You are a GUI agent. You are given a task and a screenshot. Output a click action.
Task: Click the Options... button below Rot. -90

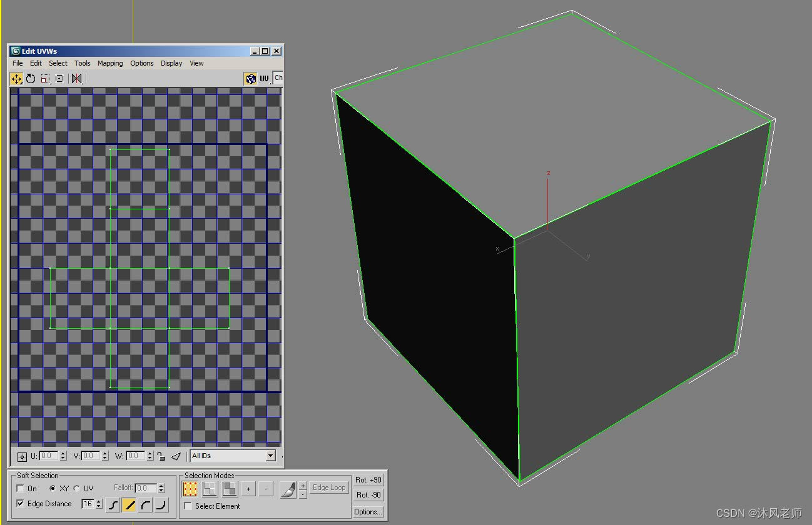368,511
